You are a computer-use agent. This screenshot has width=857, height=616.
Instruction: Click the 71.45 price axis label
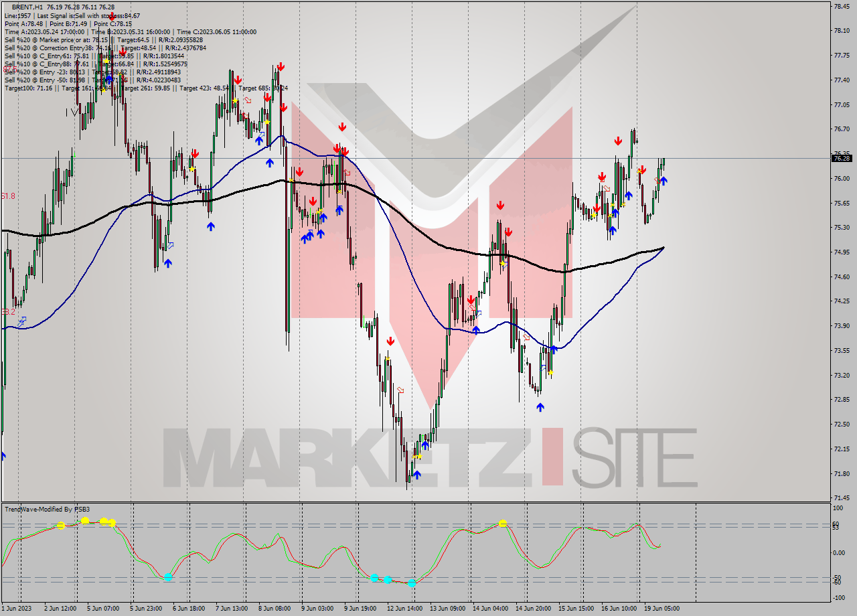point(842,498)
